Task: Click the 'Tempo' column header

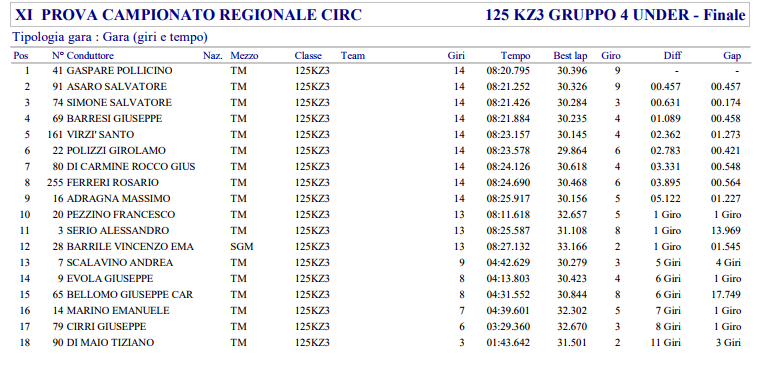Action: [515, 56]
